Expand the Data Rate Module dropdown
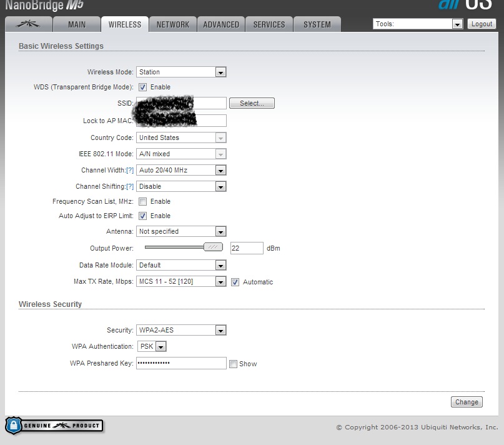This screenshot has height=445, width=504. (x=181, y=265)
